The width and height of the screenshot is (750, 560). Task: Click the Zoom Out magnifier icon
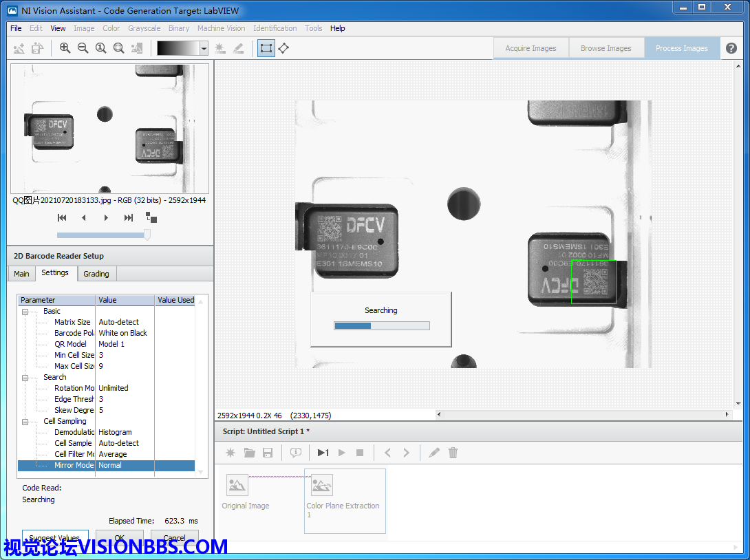83,48
